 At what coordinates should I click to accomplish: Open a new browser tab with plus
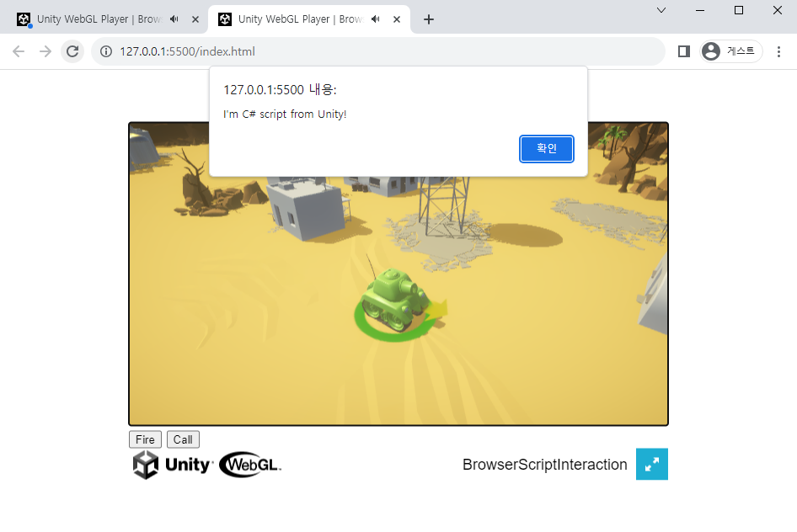pyautogui.click(x=429, y=19)
